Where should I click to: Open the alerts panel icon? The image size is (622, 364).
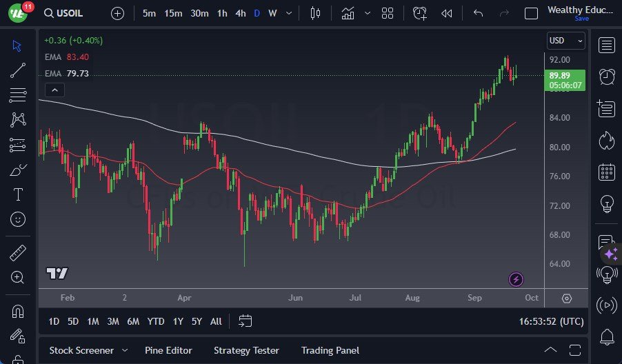(607, 77)
